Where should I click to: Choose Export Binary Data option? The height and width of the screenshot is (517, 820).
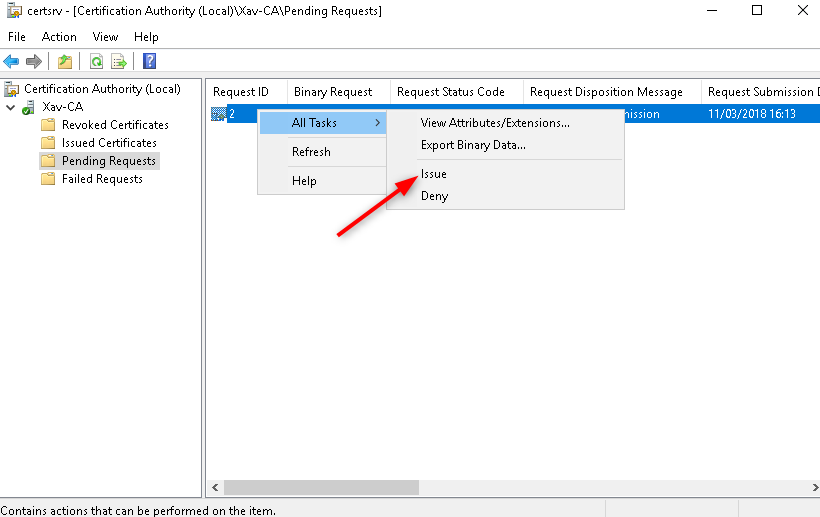(473, 145)
